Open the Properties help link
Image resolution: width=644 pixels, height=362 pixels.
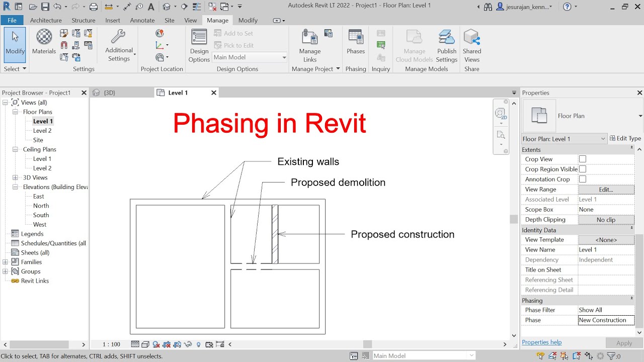pos(542,342)
